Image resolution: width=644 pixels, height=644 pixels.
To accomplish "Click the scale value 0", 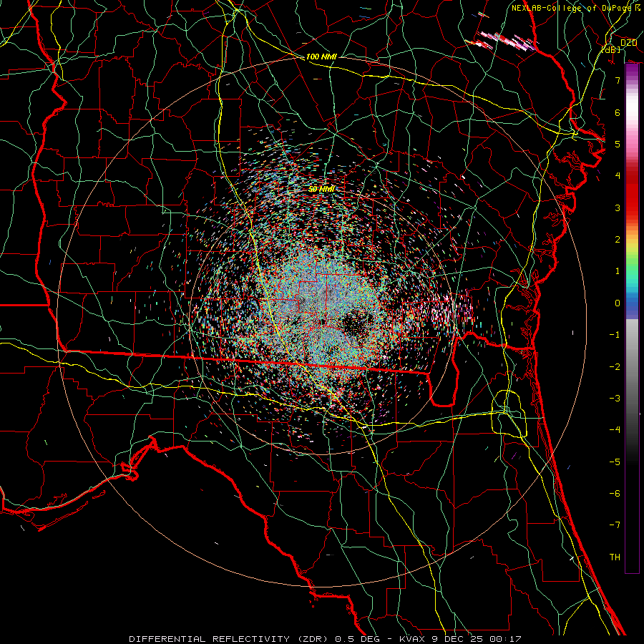I will point(618,303).
